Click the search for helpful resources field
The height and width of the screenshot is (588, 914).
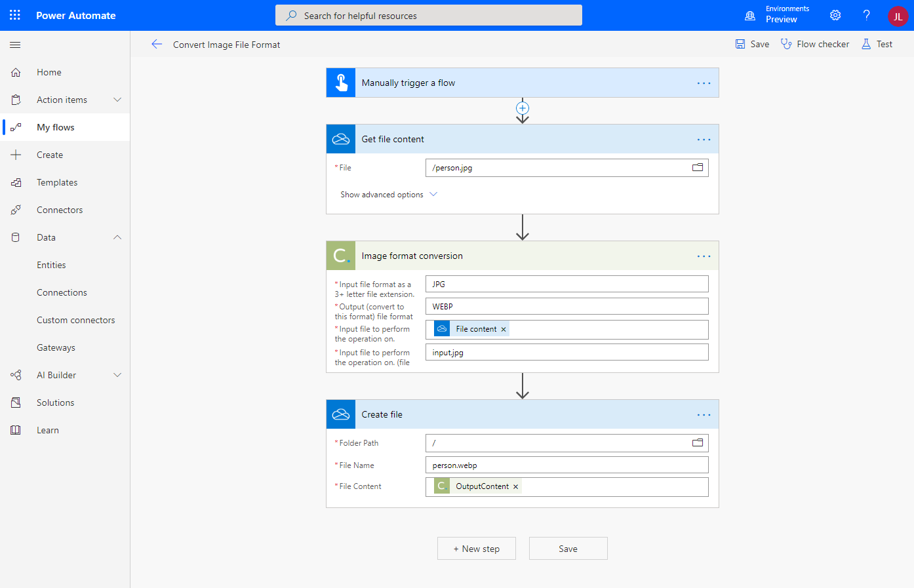coord(428,15)
